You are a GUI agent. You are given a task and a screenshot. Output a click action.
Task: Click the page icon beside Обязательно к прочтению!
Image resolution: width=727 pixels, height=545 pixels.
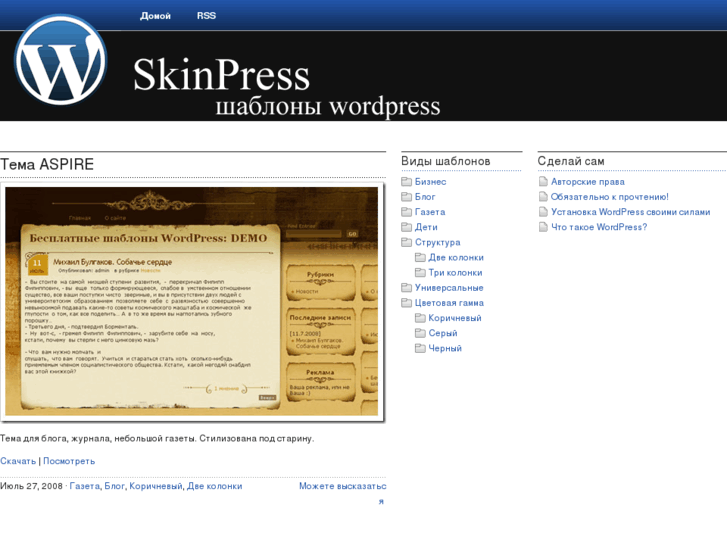[x=543, y=197]
